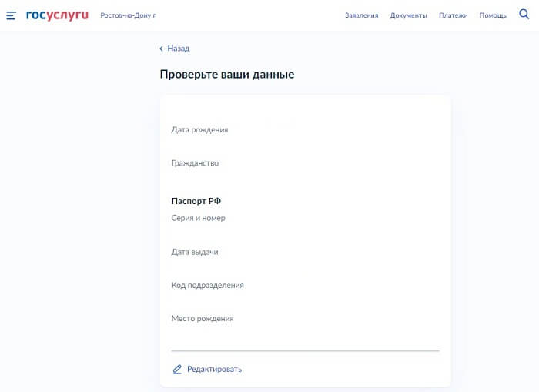The image size is (539, 392).
Task: Select Помощь in the top navigation
Action: tap(493, 15)
